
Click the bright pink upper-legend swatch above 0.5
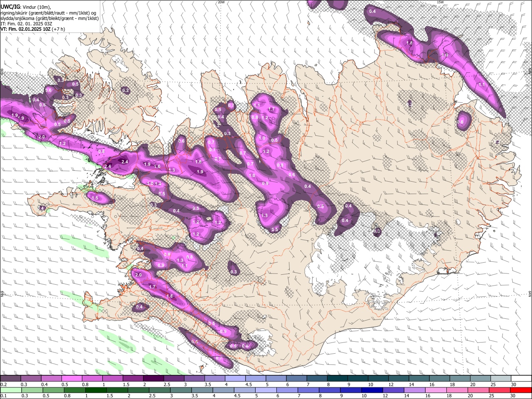[72, 379]
